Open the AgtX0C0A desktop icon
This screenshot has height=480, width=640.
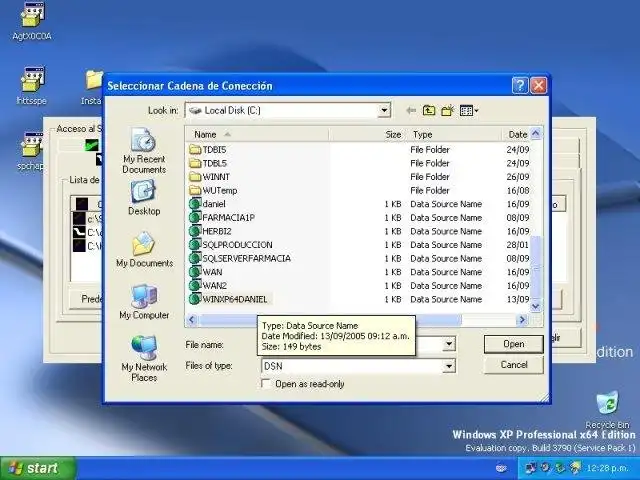tap(32, 21)
